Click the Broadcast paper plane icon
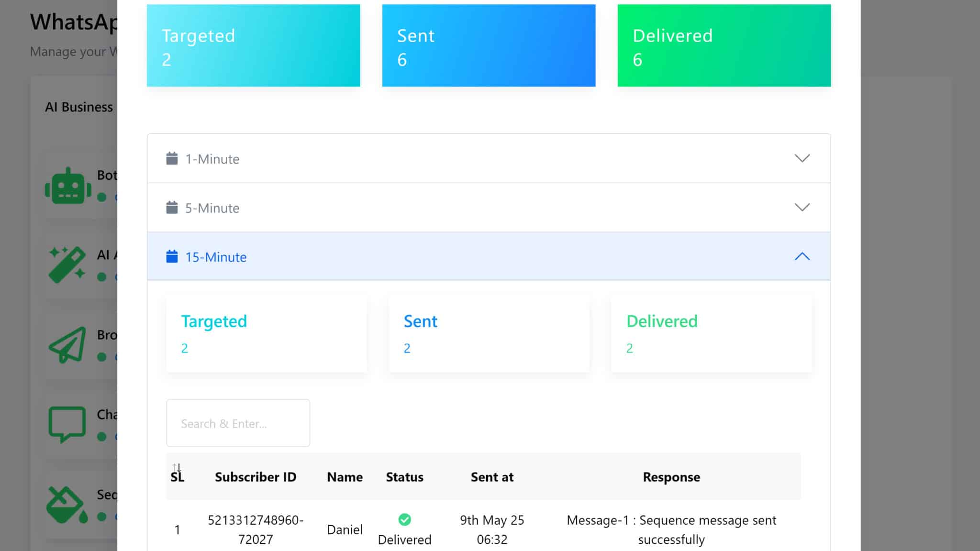980x551 pixels. 68,344
